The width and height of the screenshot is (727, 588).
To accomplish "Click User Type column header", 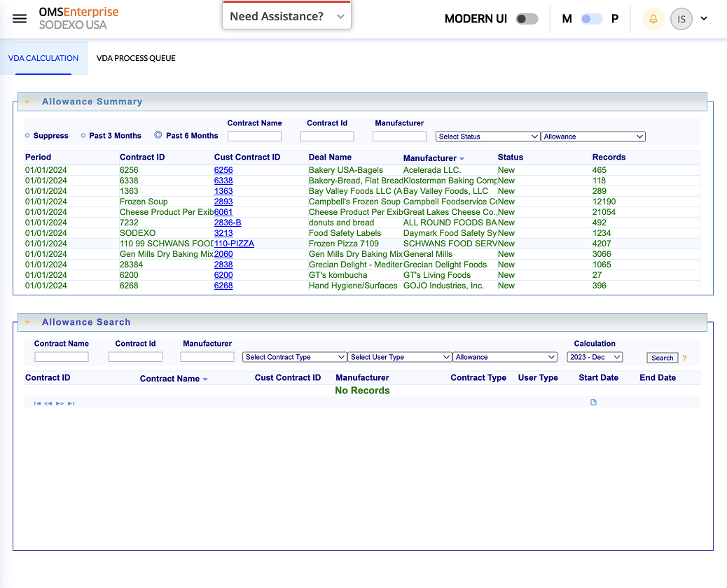I will (x=538, y=377).
